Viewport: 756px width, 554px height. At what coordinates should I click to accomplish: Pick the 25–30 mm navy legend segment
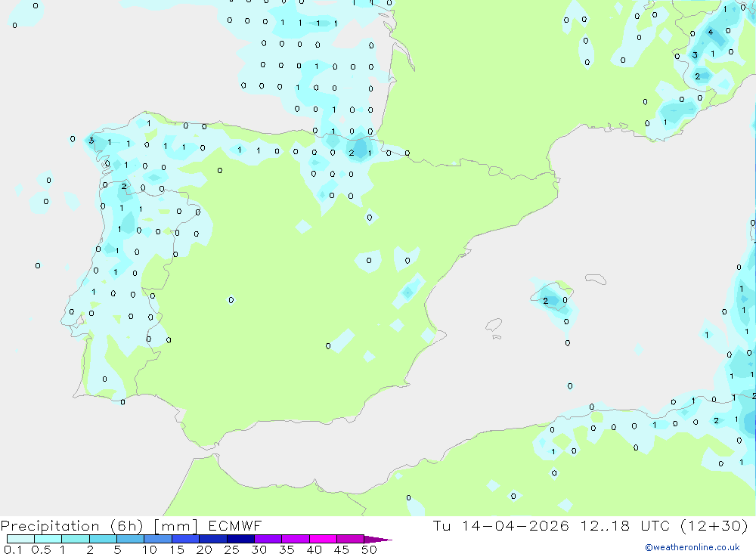[x=240, y=539]
